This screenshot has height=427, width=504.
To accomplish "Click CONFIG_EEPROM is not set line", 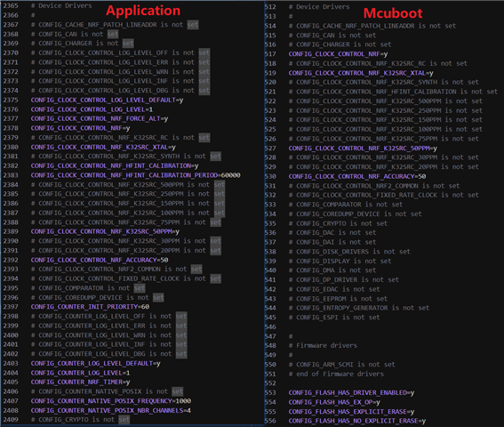I will pyautogui.click(x=338, y=299).
